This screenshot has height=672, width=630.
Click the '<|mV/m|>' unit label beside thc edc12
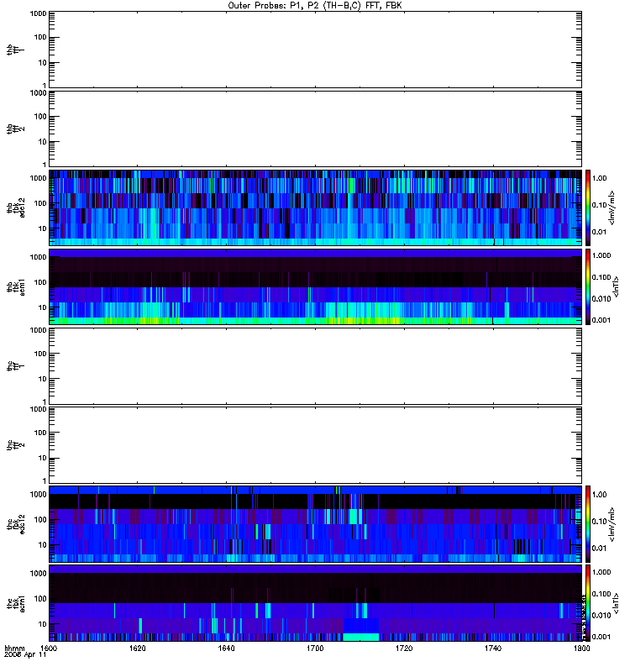(x=612, y=524)
